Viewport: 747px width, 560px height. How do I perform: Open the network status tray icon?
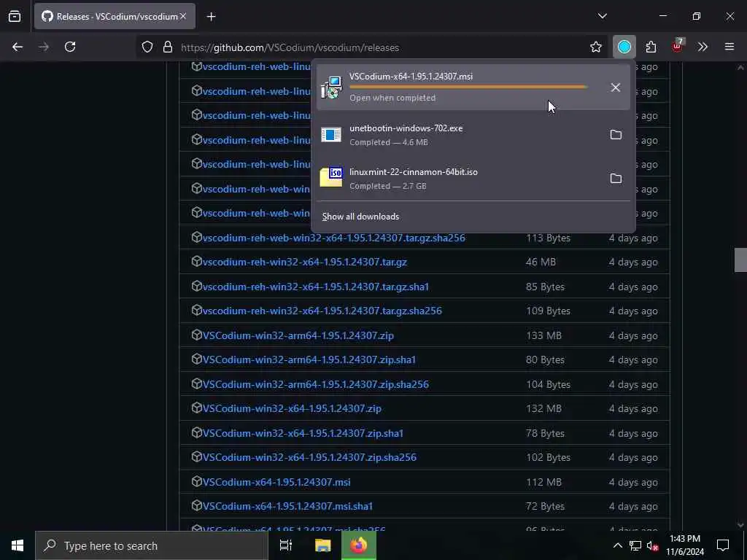point(635,545)
